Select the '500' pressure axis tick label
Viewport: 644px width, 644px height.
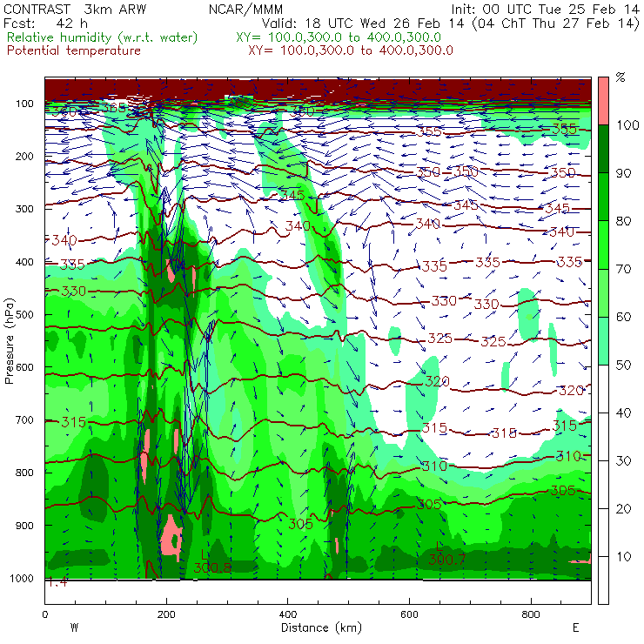click(x=24, y=315)
